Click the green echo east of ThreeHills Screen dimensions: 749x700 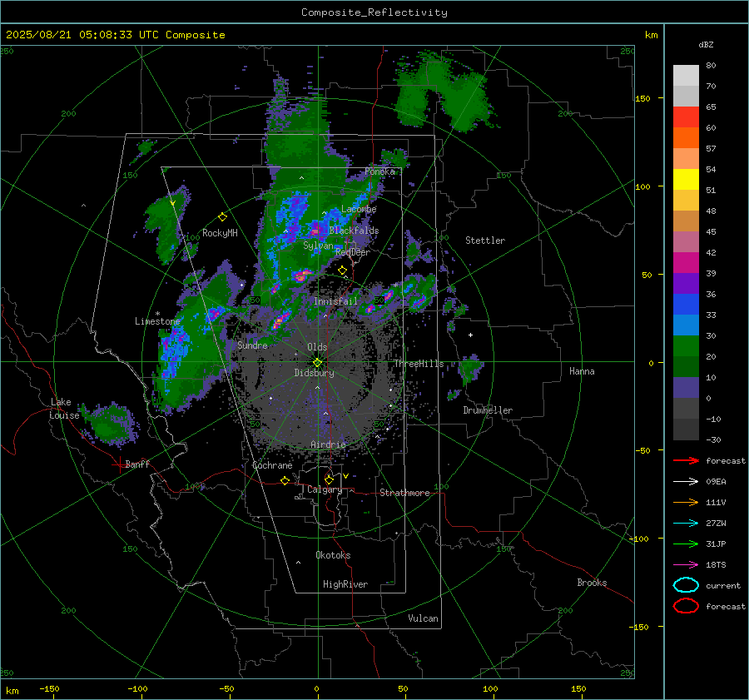point(470,369)
